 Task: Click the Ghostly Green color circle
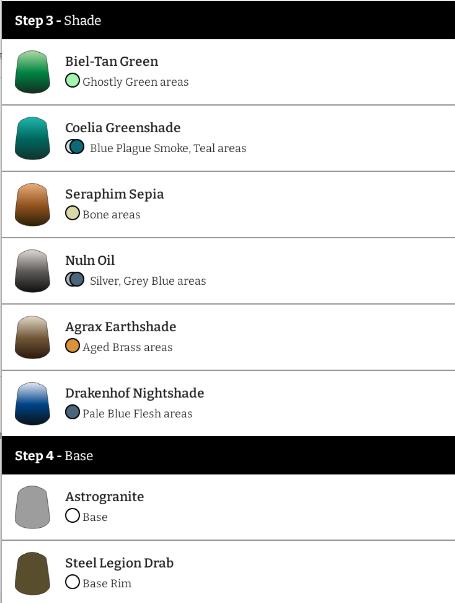coord(72,80)
